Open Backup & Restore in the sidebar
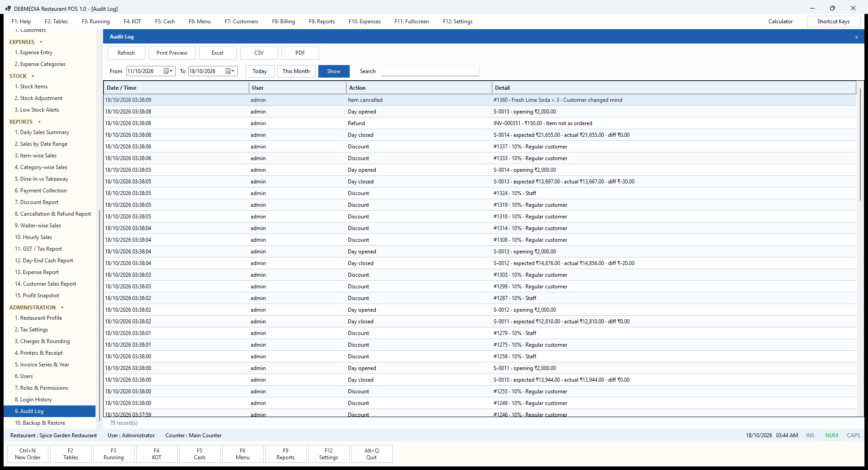 pos(49,423)
